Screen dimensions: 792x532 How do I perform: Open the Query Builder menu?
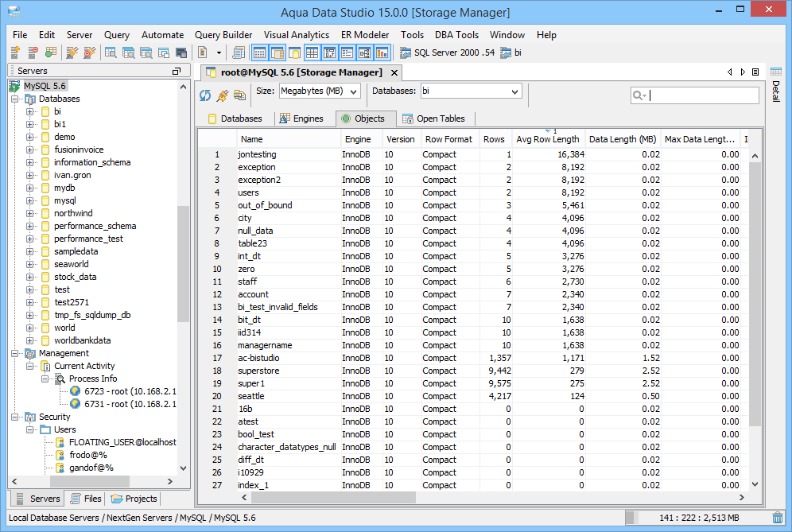[223, 35]
